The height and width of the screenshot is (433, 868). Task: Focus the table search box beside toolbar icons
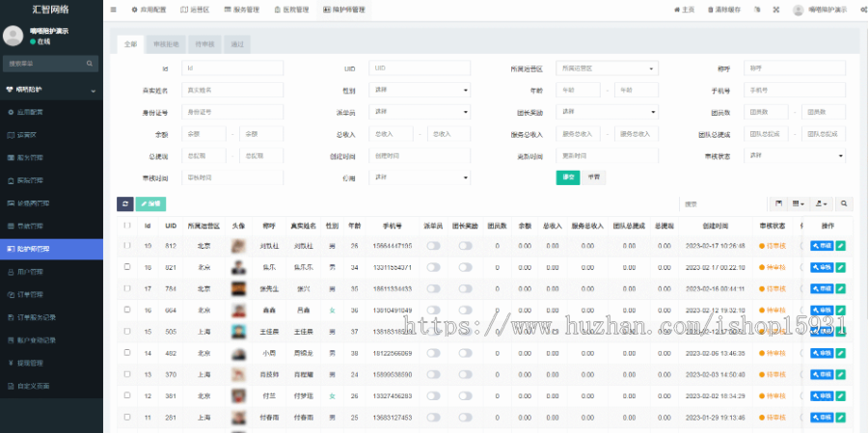click(x=722, y=203)
